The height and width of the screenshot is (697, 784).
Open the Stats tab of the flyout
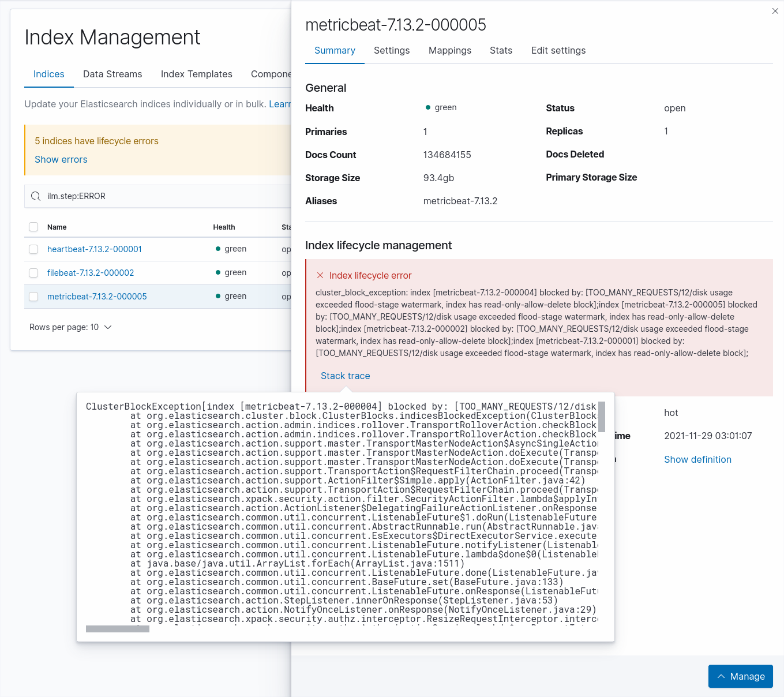tap(500, 51)
